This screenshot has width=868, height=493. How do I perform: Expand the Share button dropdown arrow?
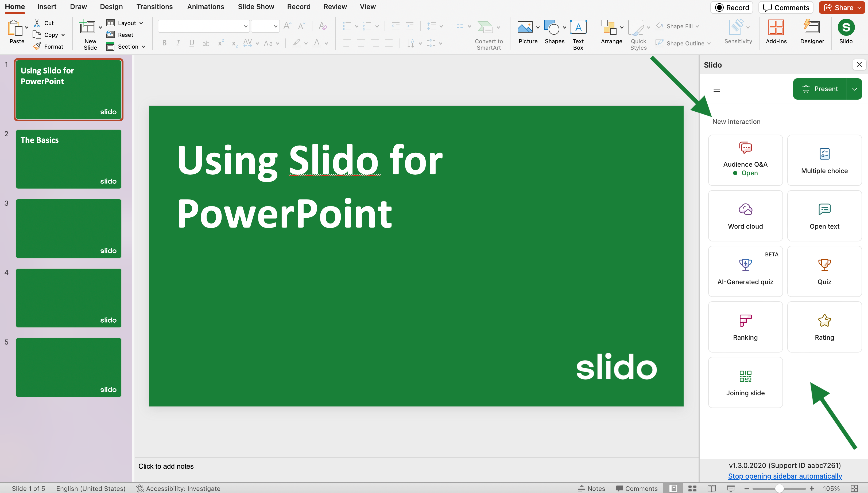[859, 7]
